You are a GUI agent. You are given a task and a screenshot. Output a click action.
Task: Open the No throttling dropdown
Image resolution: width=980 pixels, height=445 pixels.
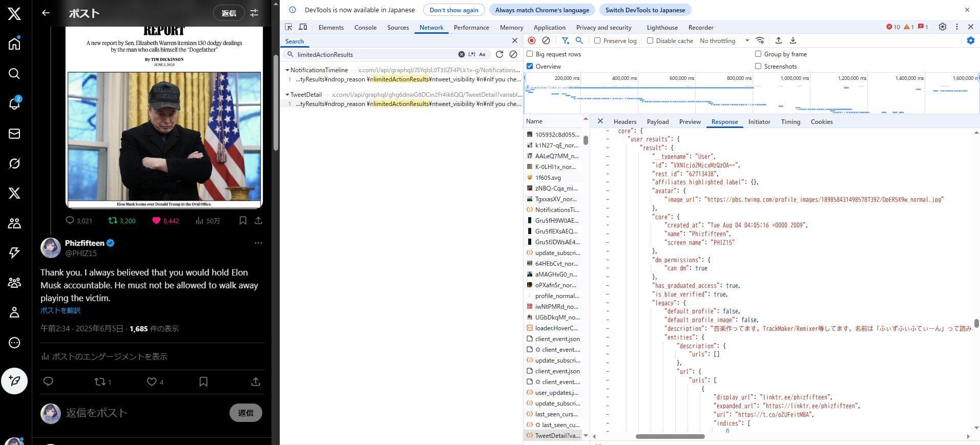pos(724,40)
